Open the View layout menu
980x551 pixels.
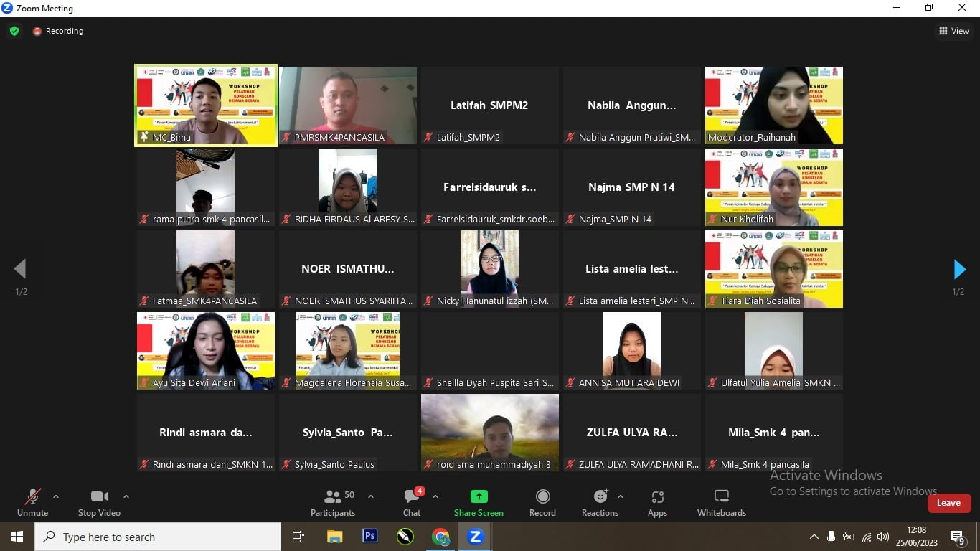click(x=954, y=31)
